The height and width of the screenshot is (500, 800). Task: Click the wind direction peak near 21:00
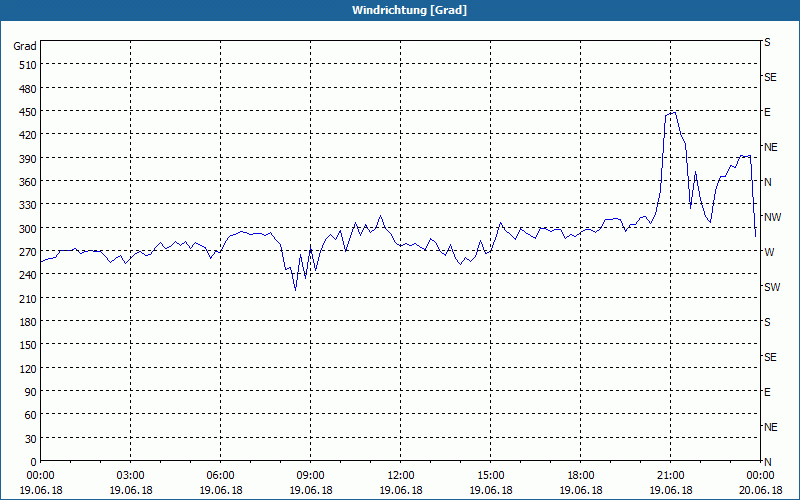tap(675, 113)
